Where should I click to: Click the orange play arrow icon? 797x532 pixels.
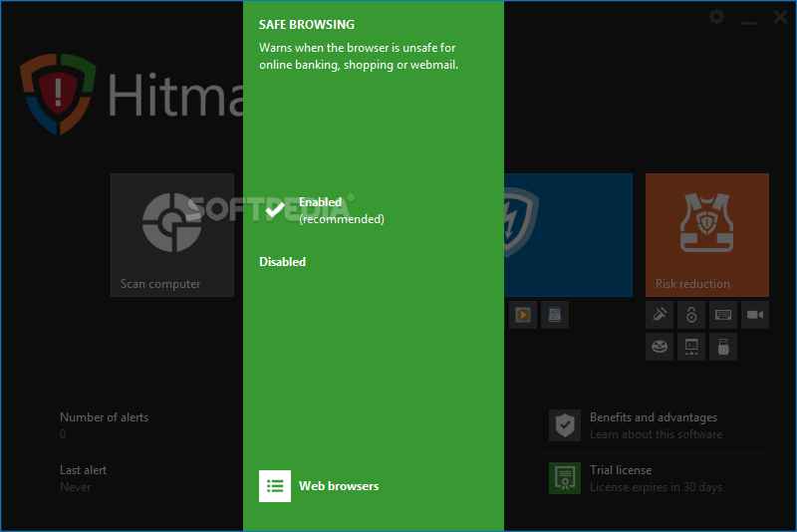(x=522, y=315)
